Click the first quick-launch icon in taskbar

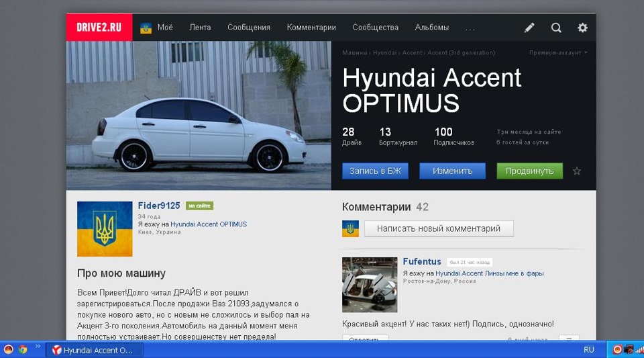8,349
